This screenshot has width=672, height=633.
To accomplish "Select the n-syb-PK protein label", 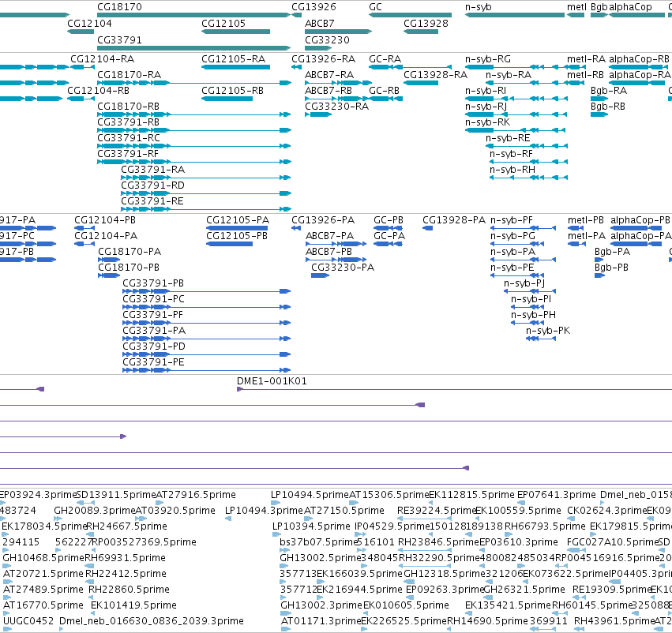I will tap(548, 330).
